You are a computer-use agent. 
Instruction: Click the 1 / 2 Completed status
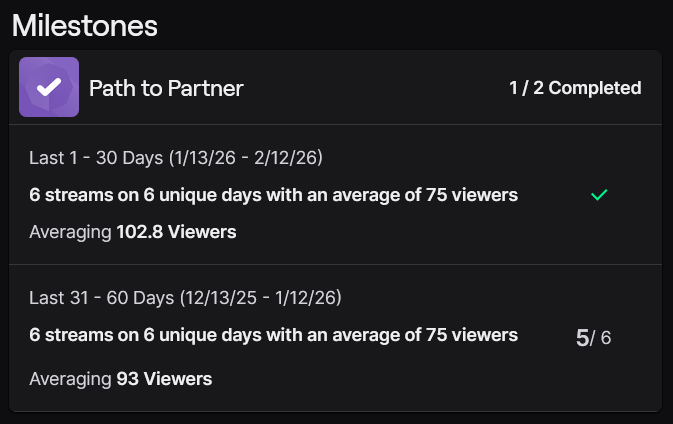coord(575,88)
